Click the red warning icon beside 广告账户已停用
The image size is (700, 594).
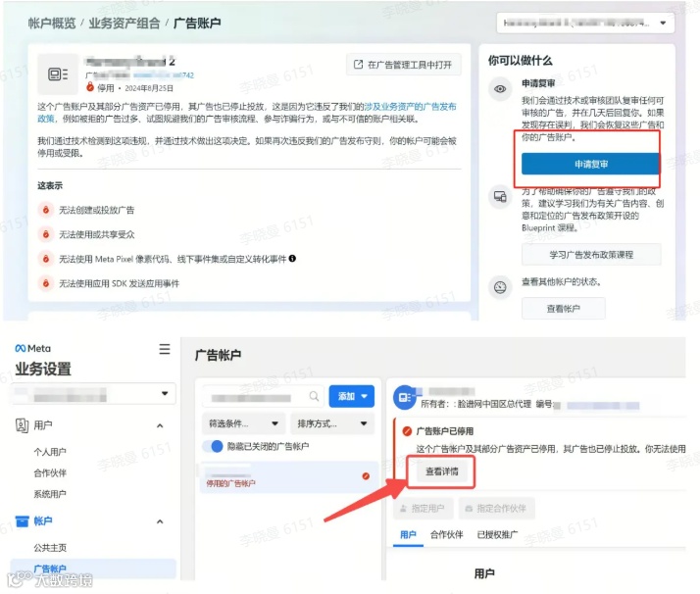[407, 431]
